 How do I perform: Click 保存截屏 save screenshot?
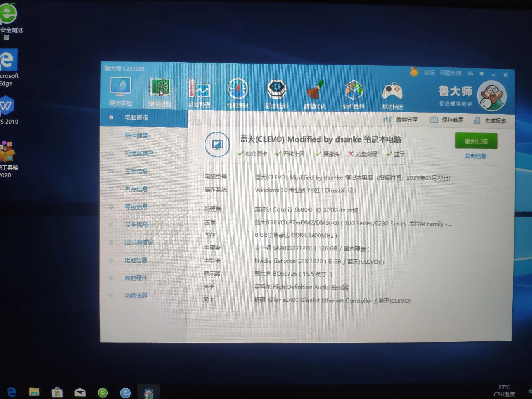447,120
